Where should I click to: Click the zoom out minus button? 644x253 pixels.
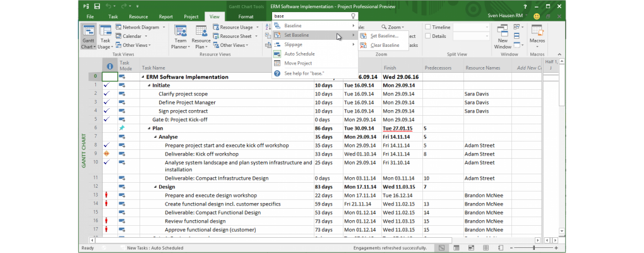512,248
